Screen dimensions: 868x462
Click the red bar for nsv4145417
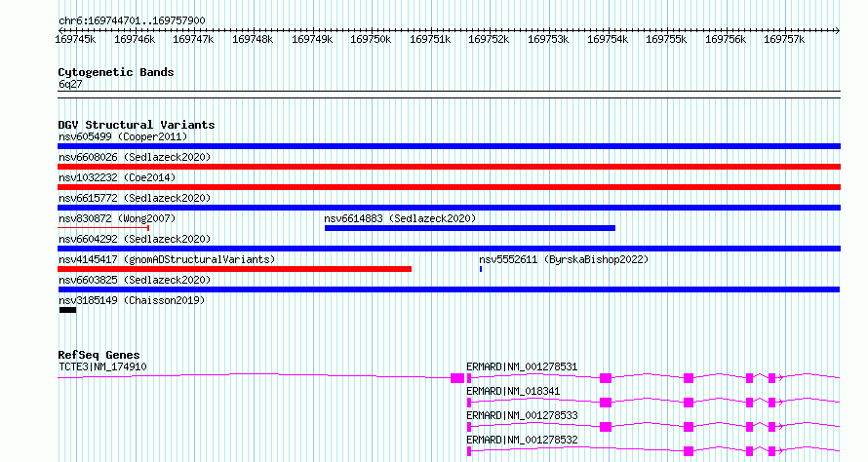tap(235, 269)
